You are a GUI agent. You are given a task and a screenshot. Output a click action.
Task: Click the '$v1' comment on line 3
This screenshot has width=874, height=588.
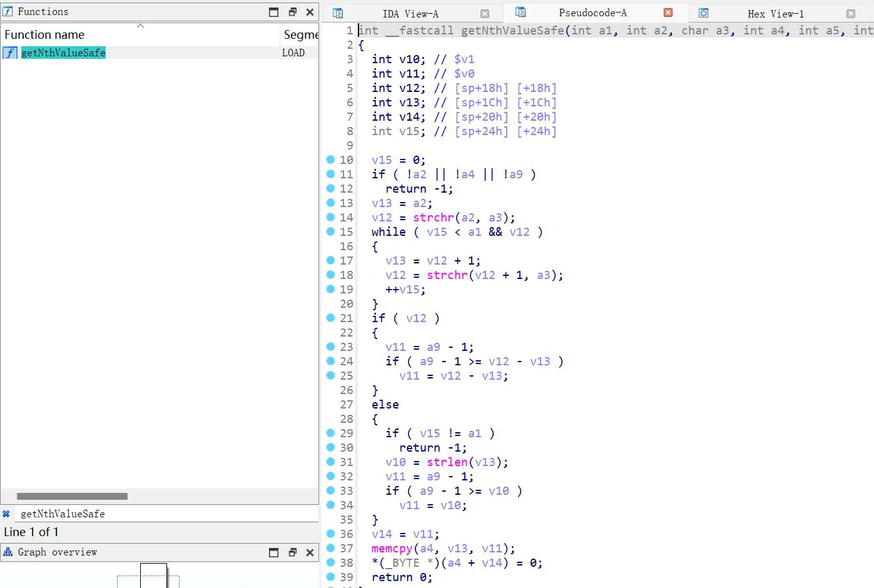click(x=464, y=59)
